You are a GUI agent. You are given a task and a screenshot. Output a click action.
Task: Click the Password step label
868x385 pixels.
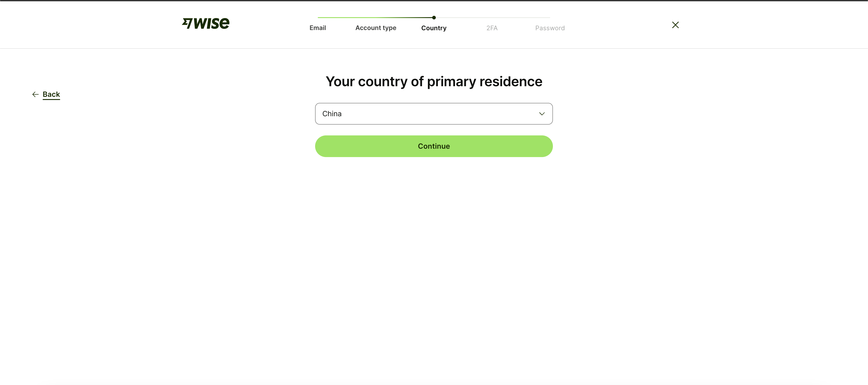pos(550,28)
